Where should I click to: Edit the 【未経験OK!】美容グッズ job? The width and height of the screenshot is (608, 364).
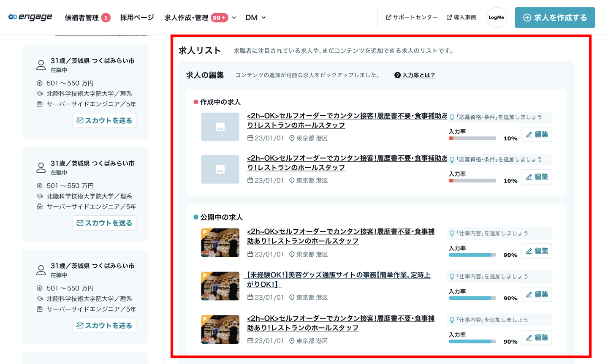click(x=537, y=294)
